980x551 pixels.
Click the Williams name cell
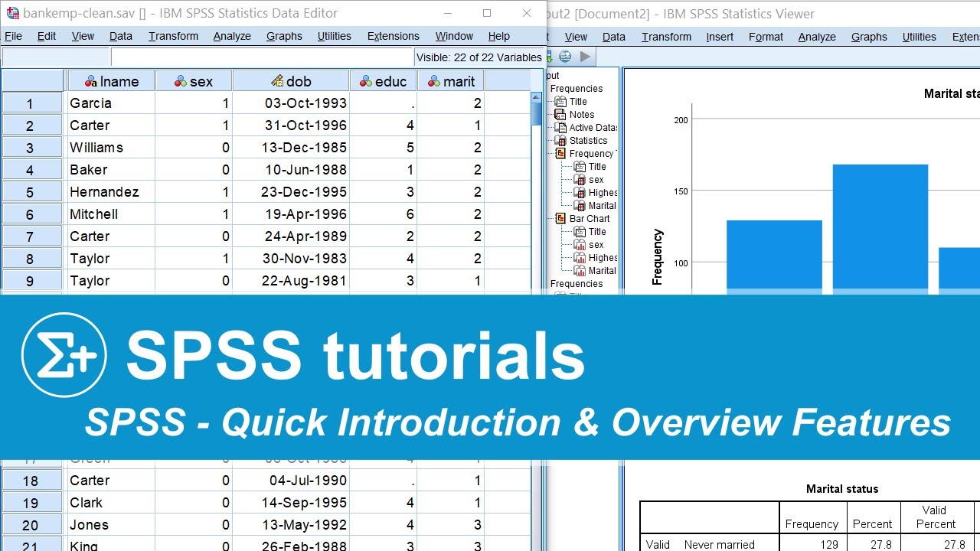point(111,148)
